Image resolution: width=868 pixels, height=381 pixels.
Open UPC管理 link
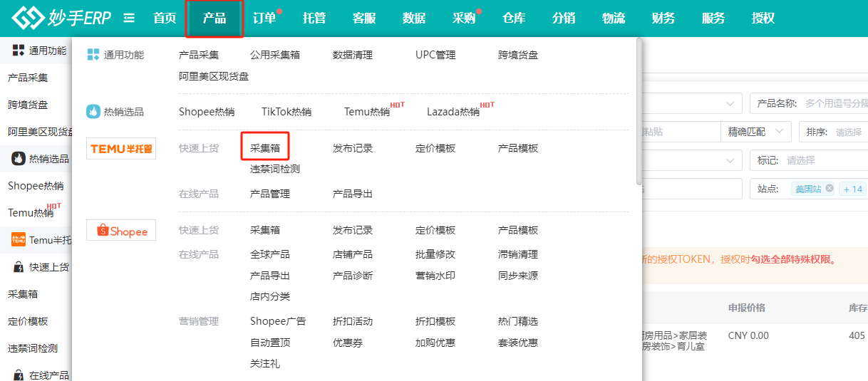pos(435,55)
